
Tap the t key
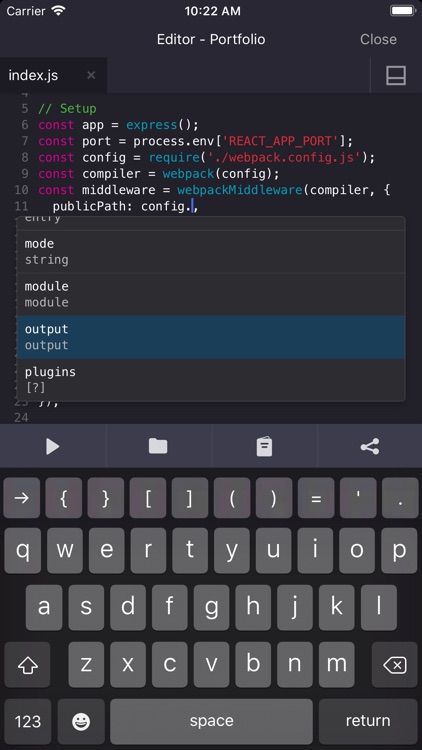coord(190,550)
